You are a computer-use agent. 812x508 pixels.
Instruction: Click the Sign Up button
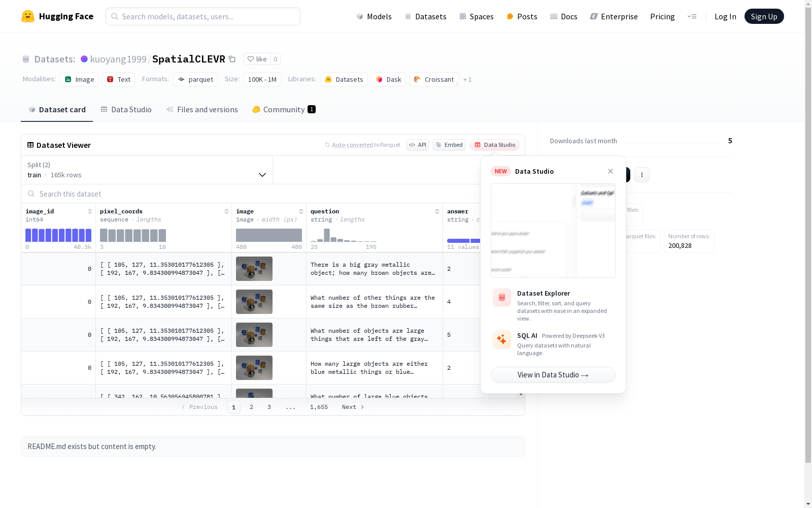click(764, 16)
